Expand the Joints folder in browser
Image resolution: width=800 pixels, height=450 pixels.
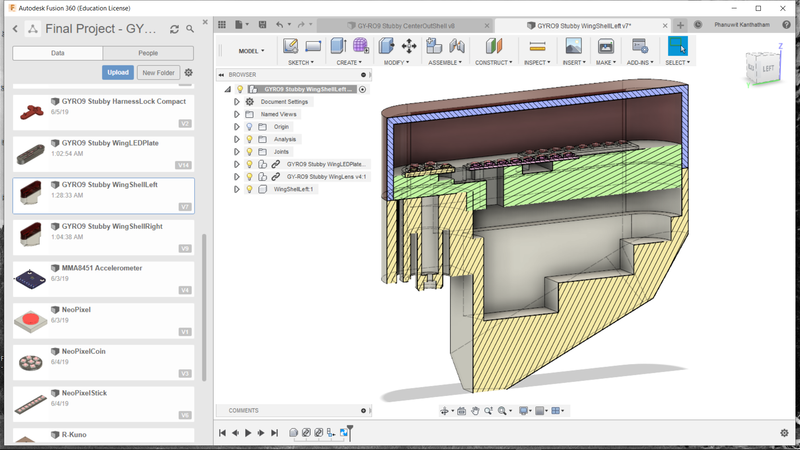237,152
